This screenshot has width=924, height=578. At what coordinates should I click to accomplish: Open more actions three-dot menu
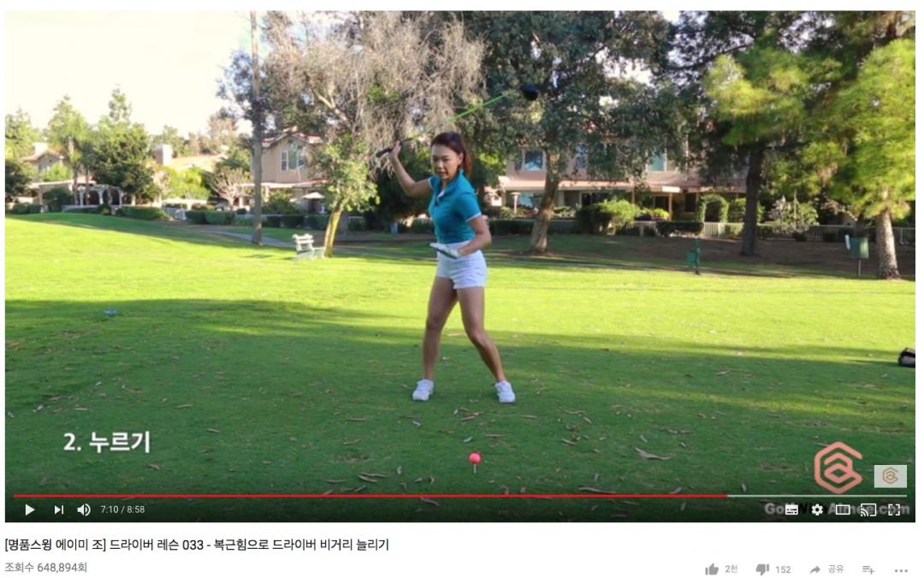[x=901, y=570]
